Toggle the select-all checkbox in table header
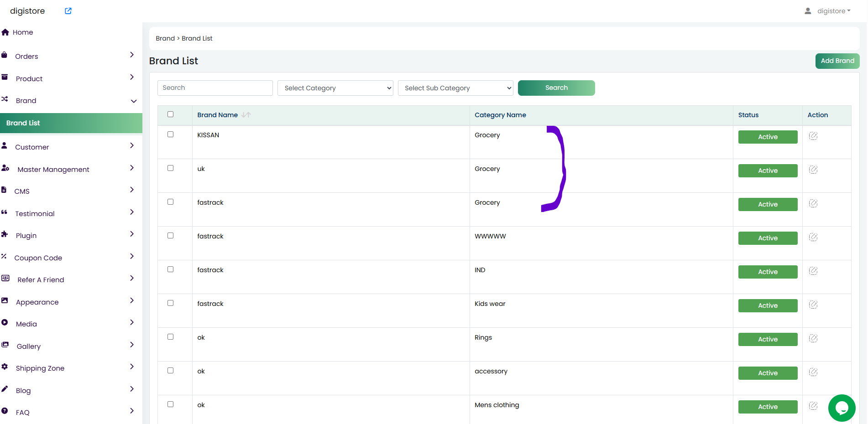Image resolution: width=868 pixels, height=424 pixels. coord(171,114)
